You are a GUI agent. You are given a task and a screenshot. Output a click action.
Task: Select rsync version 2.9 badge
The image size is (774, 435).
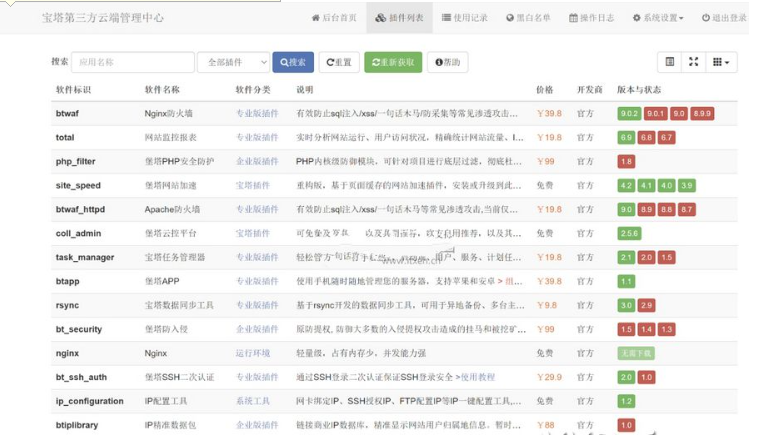pos(647,305)
